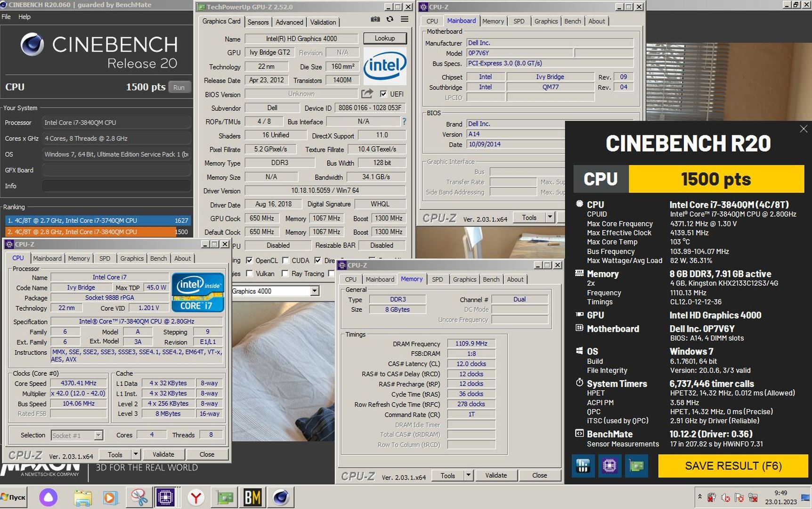Click the GPU-Z Lookup button
812x509 pixels.
[385, 38]
